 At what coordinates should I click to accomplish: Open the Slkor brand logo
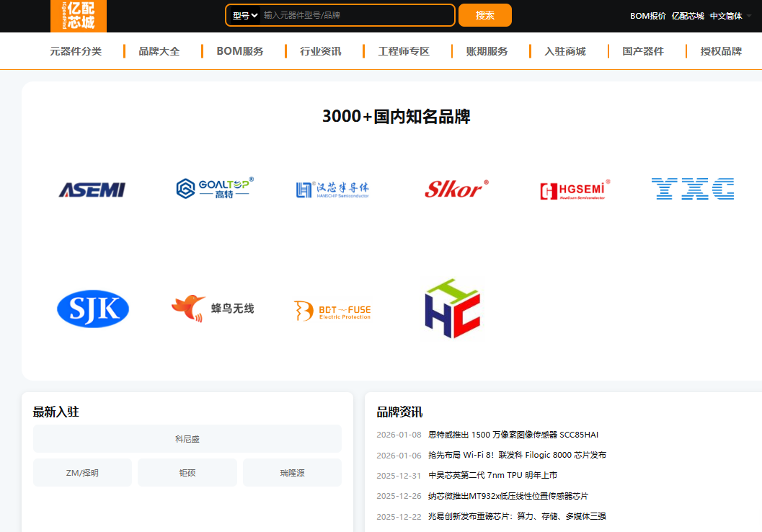coord(456,189)
